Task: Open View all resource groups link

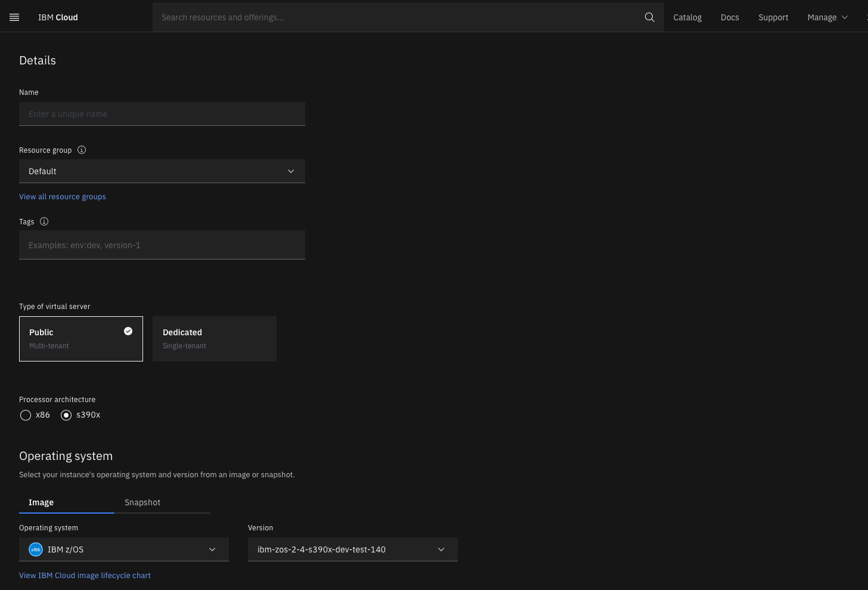Action: 63,197
